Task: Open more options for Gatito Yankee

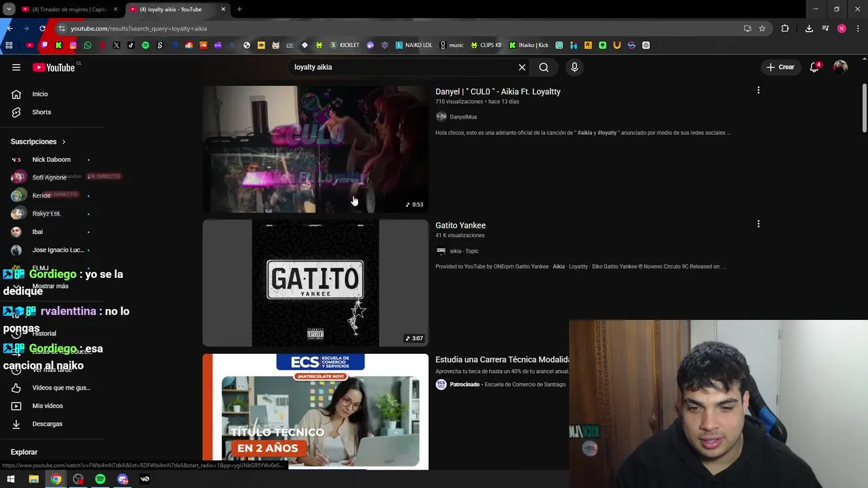Action: (758, 224)
